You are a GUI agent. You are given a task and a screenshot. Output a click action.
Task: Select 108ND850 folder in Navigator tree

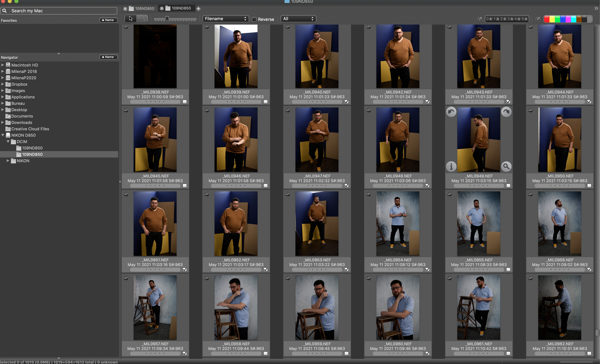(32, 148)
